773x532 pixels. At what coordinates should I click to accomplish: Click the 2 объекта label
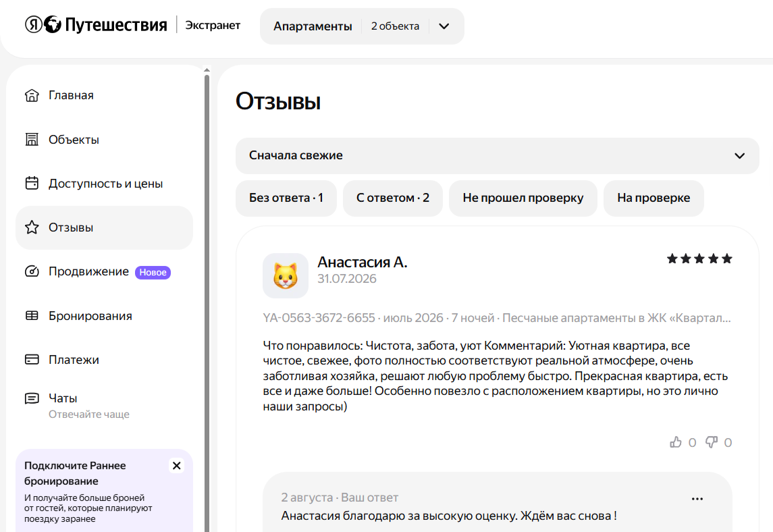396,26
